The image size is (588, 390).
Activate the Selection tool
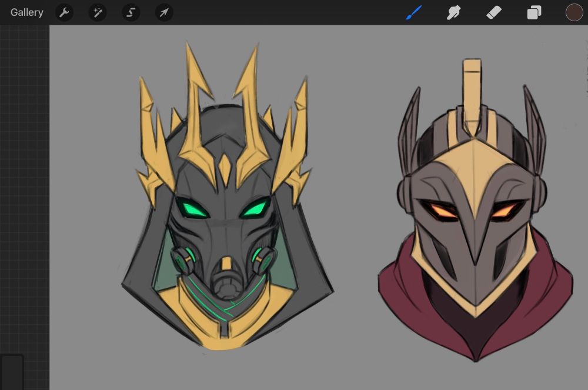pyautogui.click(x=131, y=12)
